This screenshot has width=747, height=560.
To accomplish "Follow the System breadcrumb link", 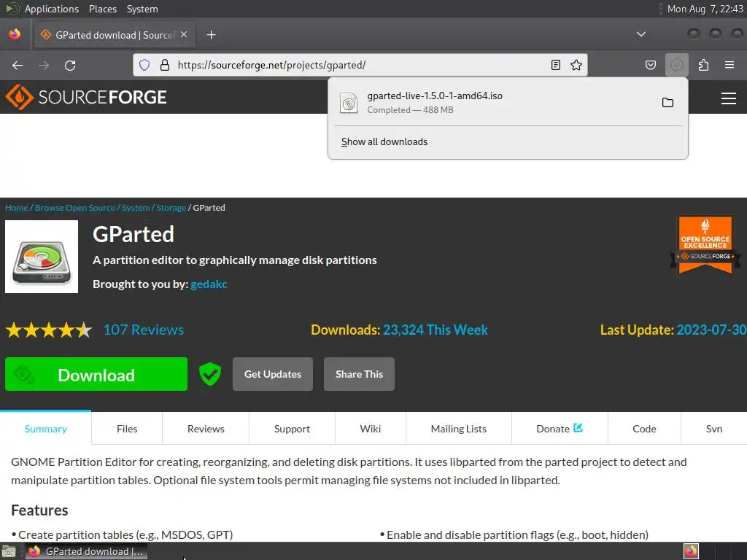I will (136, 208).
